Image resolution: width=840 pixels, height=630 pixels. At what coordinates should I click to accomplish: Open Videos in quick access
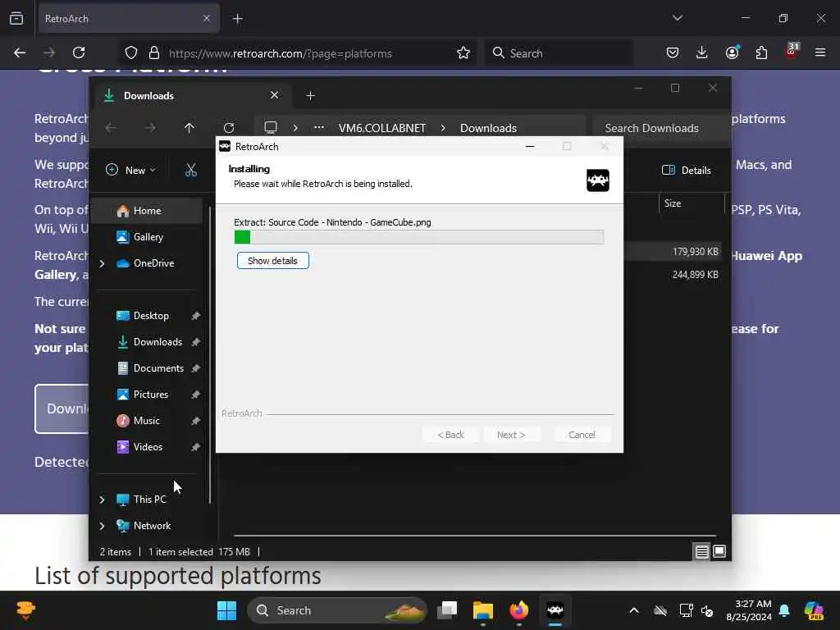[x=148, y=447]
